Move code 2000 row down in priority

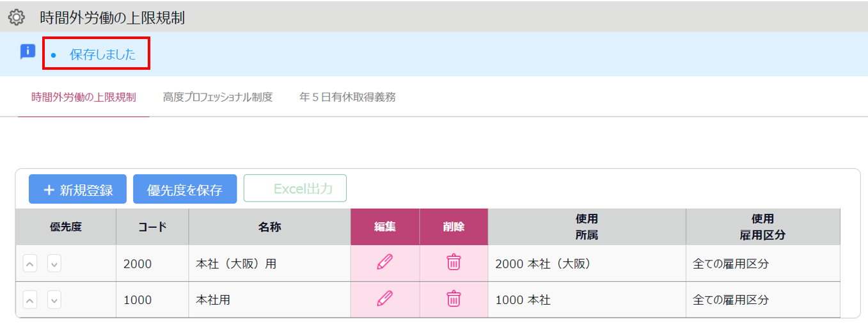54,263
